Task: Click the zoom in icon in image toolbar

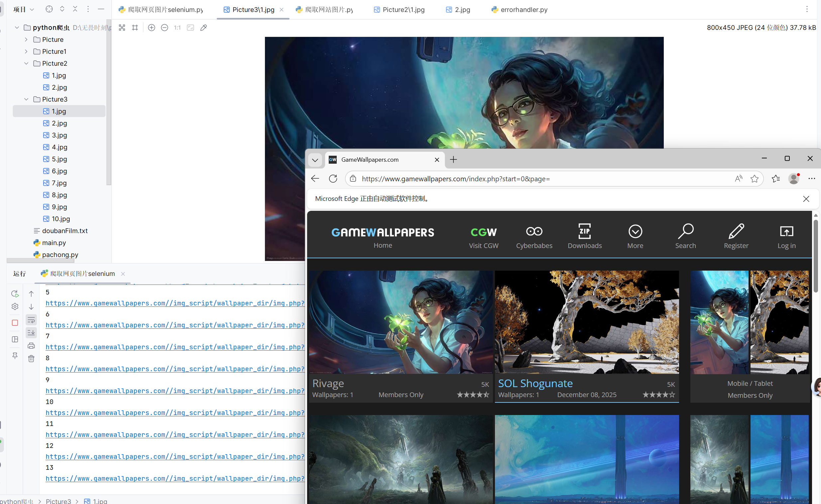Action: pyautogui.click(x=152, y=28)
